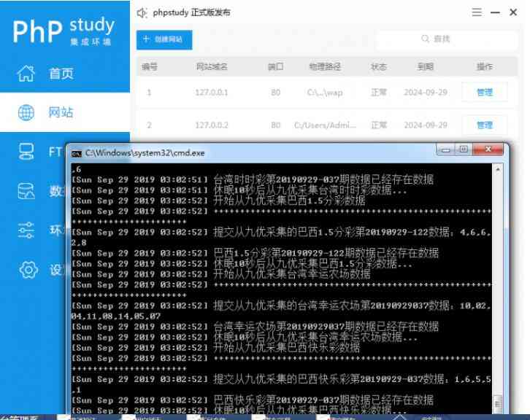Screen dimensions: 530x420
Task: Select the 127.0.0.2 domain cell
Action: [212, 125]
